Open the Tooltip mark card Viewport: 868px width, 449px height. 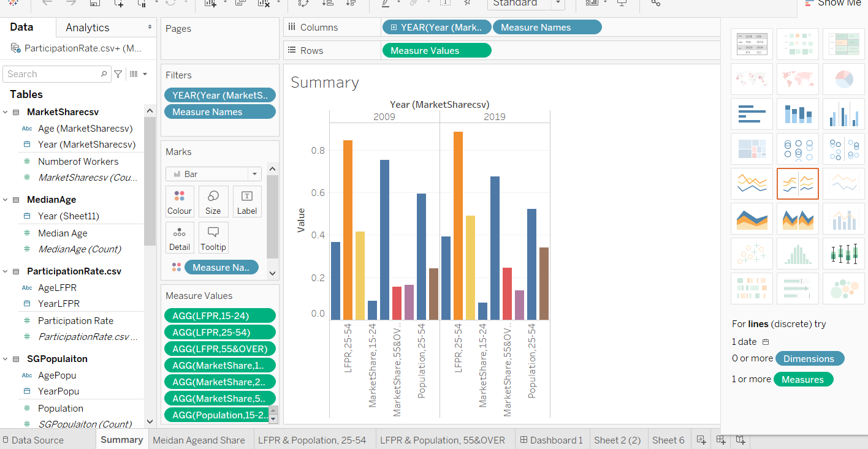pos(213,238)
